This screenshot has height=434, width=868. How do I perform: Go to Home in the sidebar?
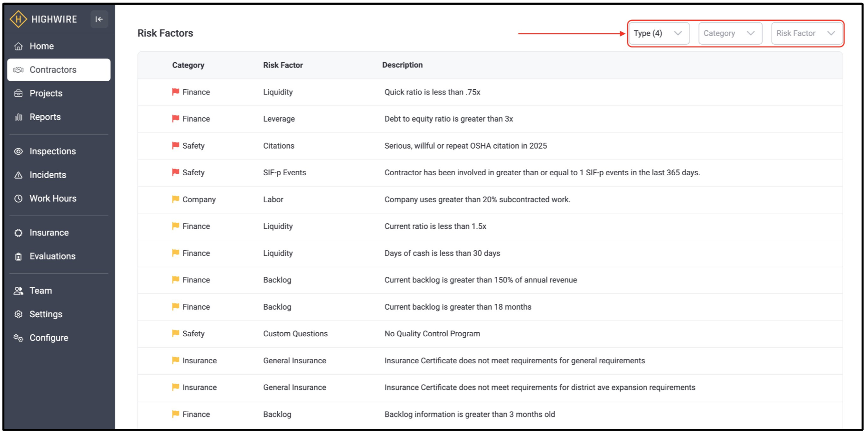coord(59,47)
